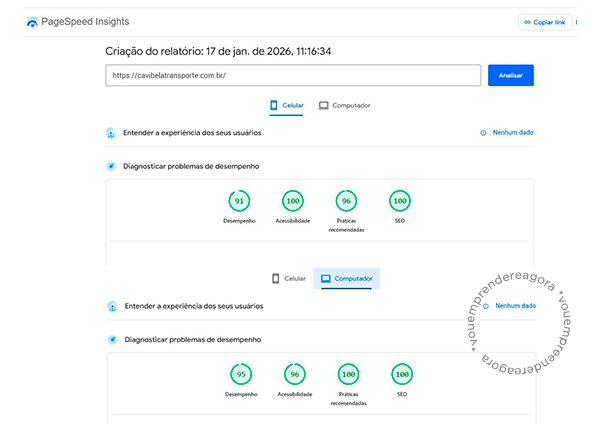Viewport: 600px width, 424px height.
Task: Click the link icon in Copiar link button
Action: coord(527,22)
